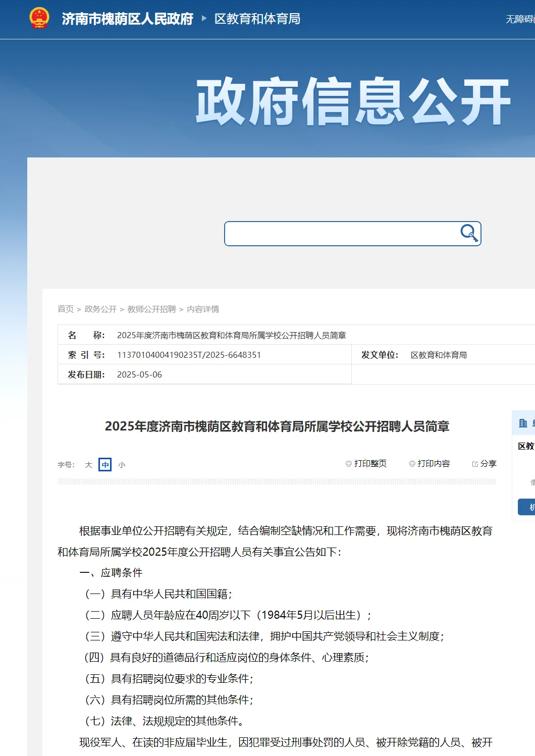
Task: Click the 政务公开 breadcrumb link
Action: coord(99,310)
